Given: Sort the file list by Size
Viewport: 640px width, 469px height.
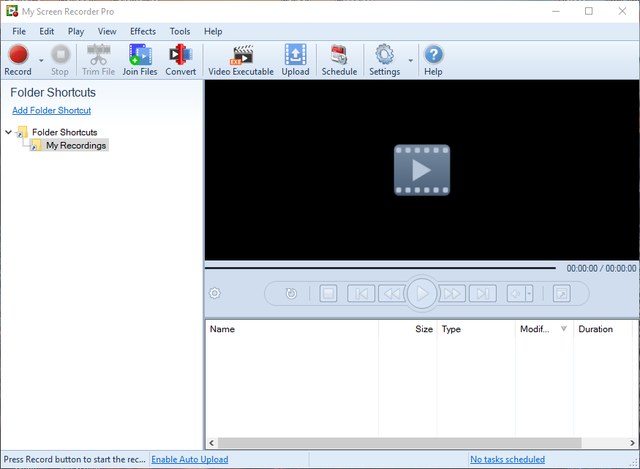Looking at the screenshot, I should click(x=407, y=329).
